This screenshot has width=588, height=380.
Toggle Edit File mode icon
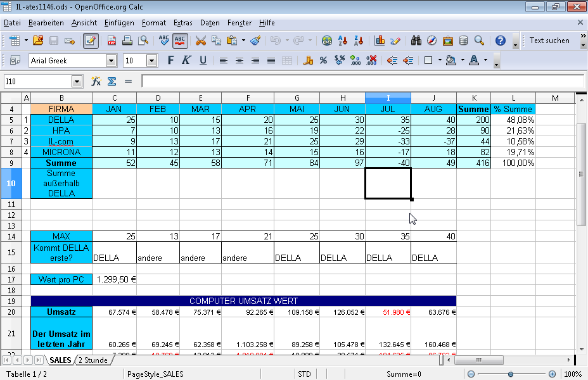[x=91, y=41]
